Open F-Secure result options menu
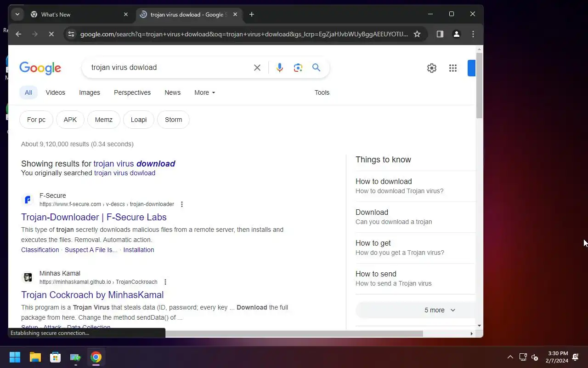588x368 pixels. (x=182, y=204)
